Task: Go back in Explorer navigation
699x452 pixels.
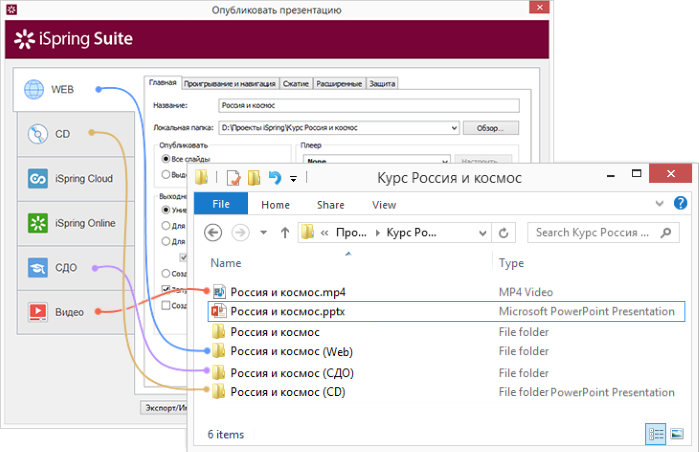Action: click(213, 233)
